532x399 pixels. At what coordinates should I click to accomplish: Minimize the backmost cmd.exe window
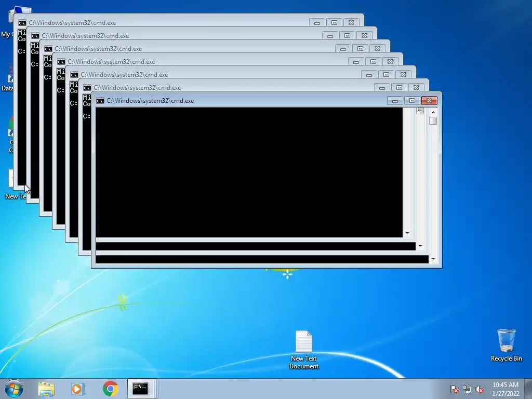317,23
